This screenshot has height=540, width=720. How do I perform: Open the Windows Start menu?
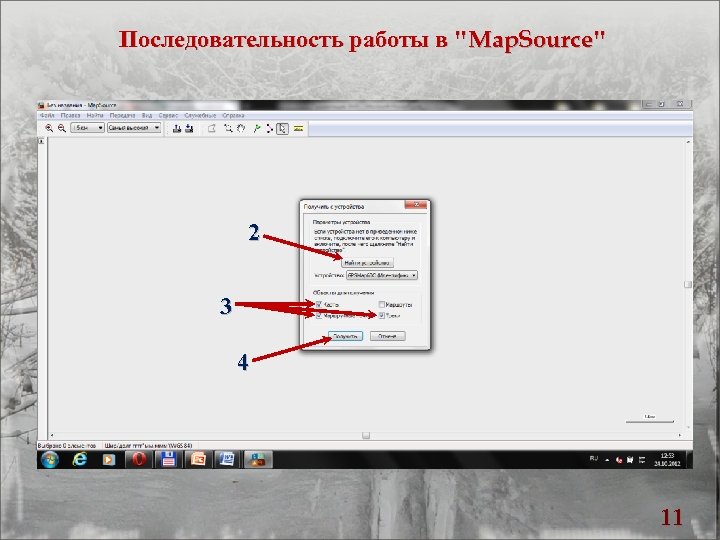coord(50,459)
